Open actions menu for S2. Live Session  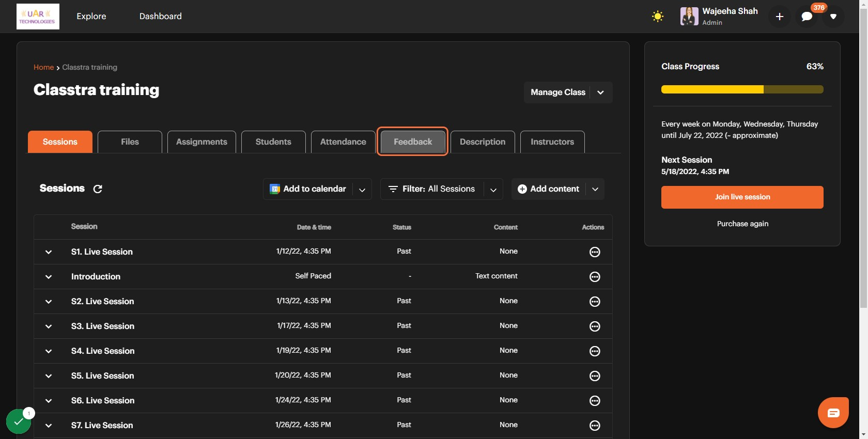click(x=595, y=302)
